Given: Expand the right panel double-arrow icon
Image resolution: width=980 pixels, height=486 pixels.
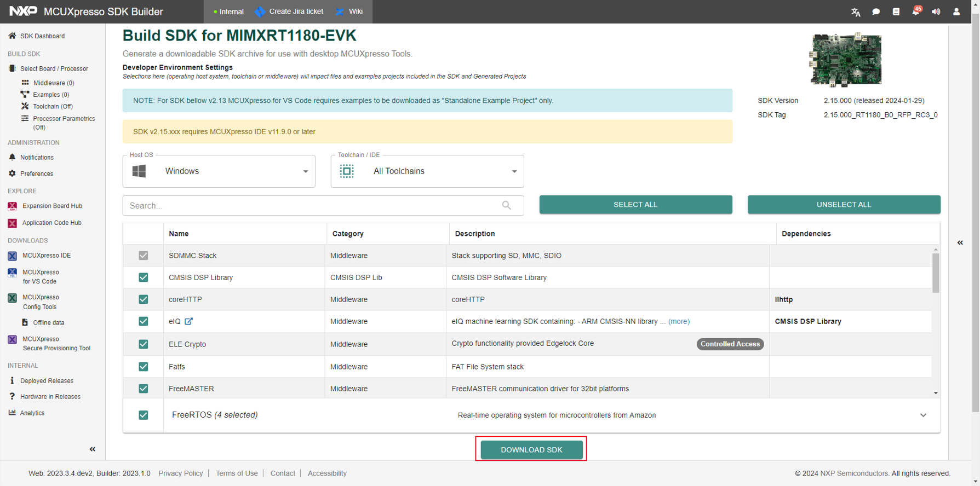Looking at the screenshot, I should tap(960, 242).
